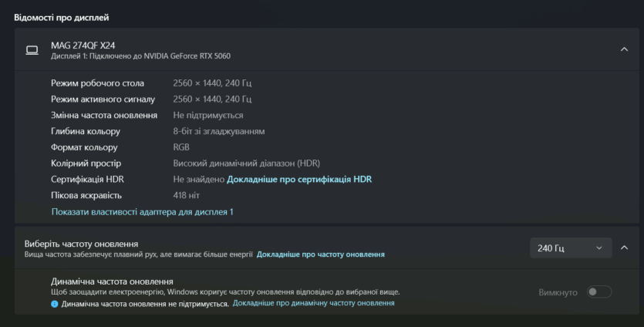The height and width of the screenshot is (327, 644).
Task: Click the 8-біт зі згладжуванням color depth value
Action: click(218, 131)
